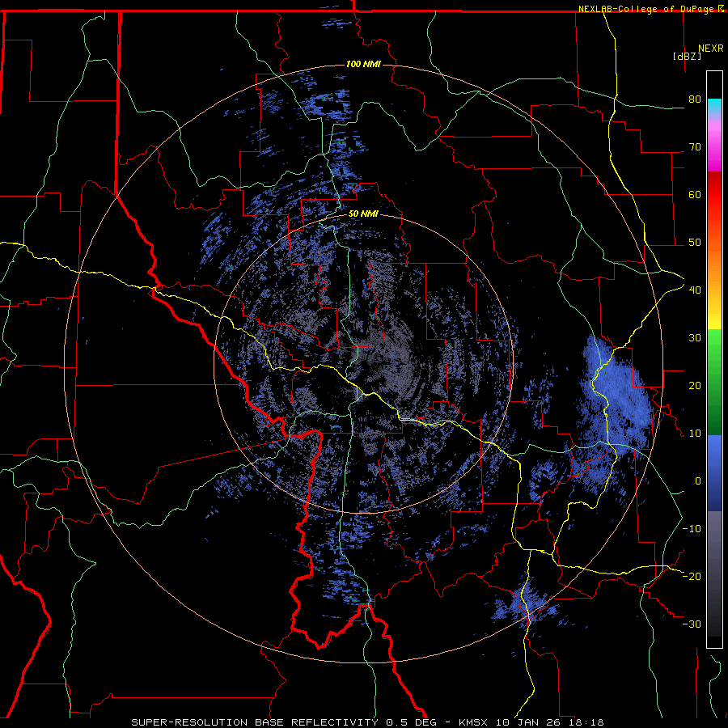Click the 80 dBZ scale value
Screen dimensions: 728x728
pos(695,99)
